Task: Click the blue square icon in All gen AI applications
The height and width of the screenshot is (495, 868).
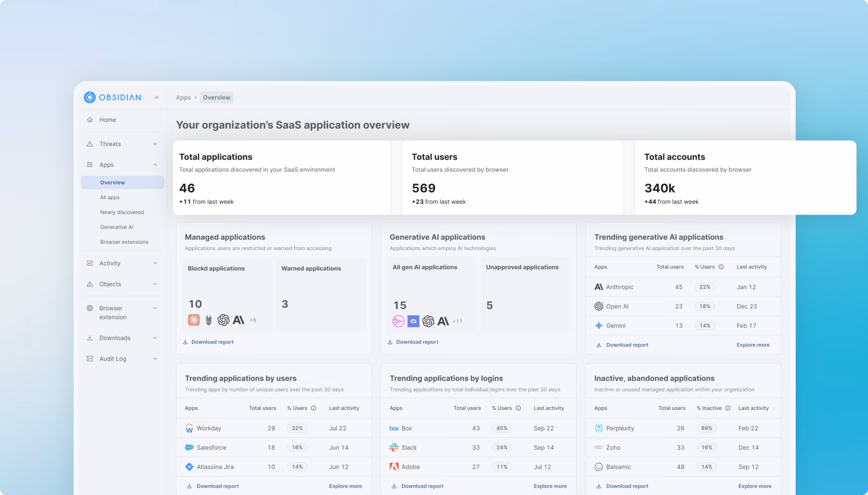Action: [413, 321]
